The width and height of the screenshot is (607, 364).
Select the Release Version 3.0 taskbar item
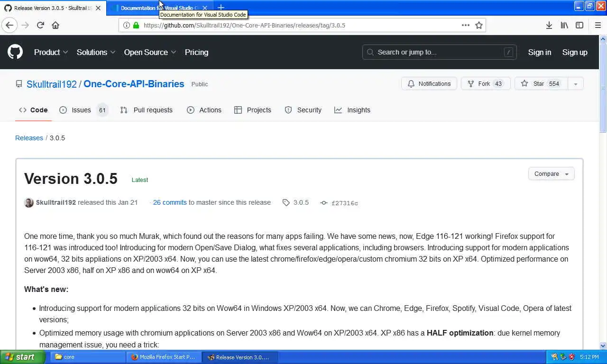(x=239, y=357)
